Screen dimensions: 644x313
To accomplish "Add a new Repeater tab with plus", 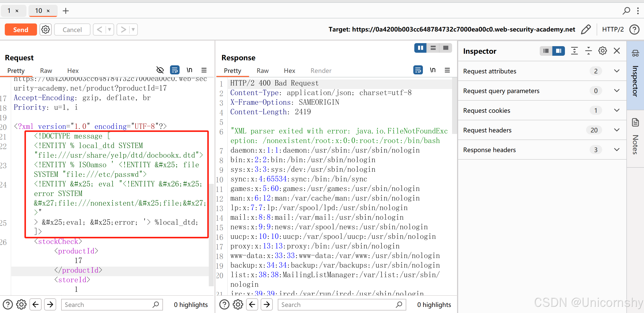I will point(65,11).
